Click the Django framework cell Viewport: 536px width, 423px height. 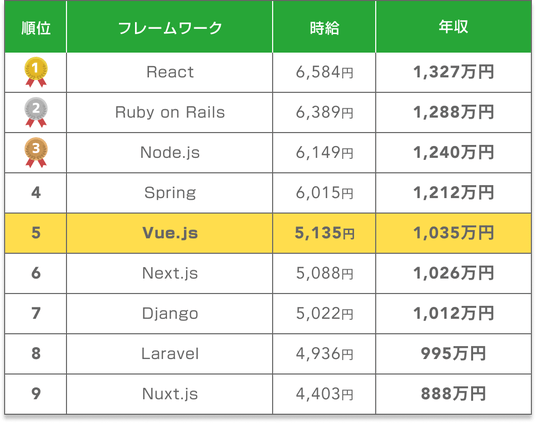pos(170,314)
